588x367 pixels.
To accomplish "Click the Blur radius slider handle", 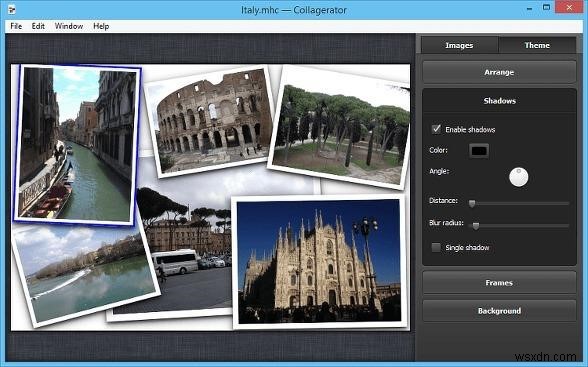I will [x=476, y=226].
